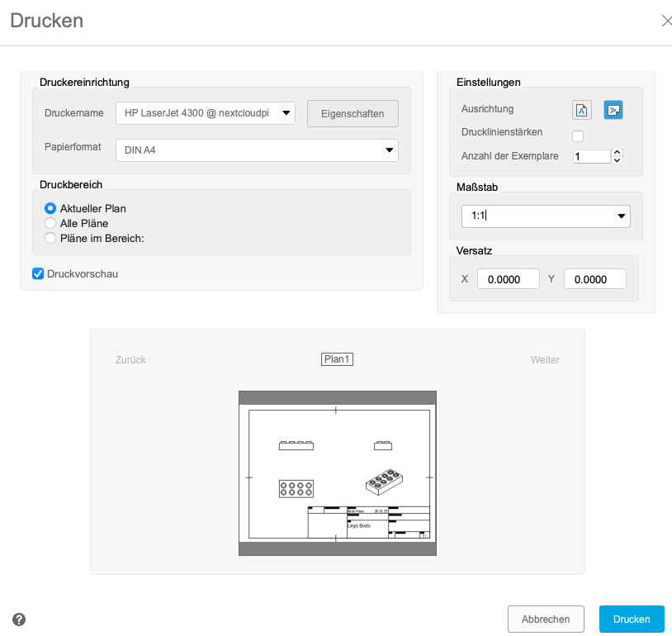Enable the Drucklinienstärken checkbox
672x636 pixels.
point(578,135)
